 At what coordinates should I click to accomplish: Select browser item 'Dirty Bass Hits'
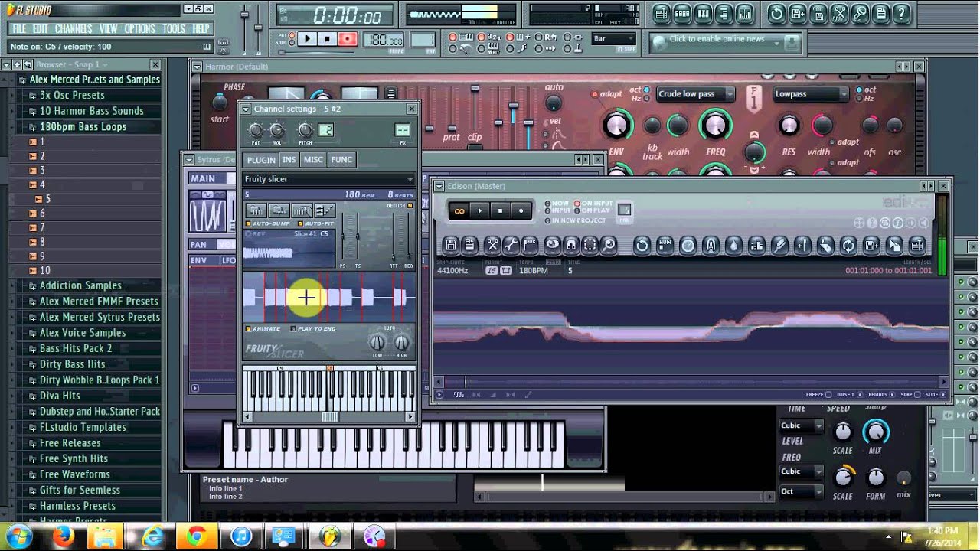pyautogui.click(x=73, y=364)
